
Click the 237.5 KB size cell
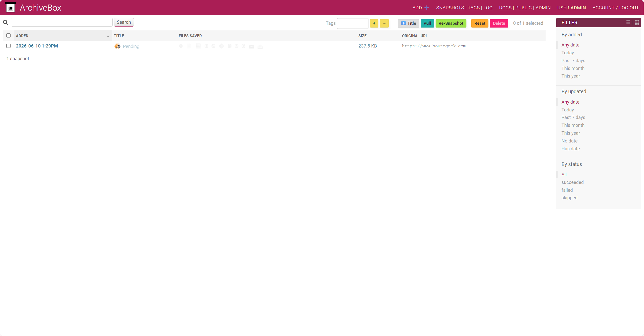368,46
